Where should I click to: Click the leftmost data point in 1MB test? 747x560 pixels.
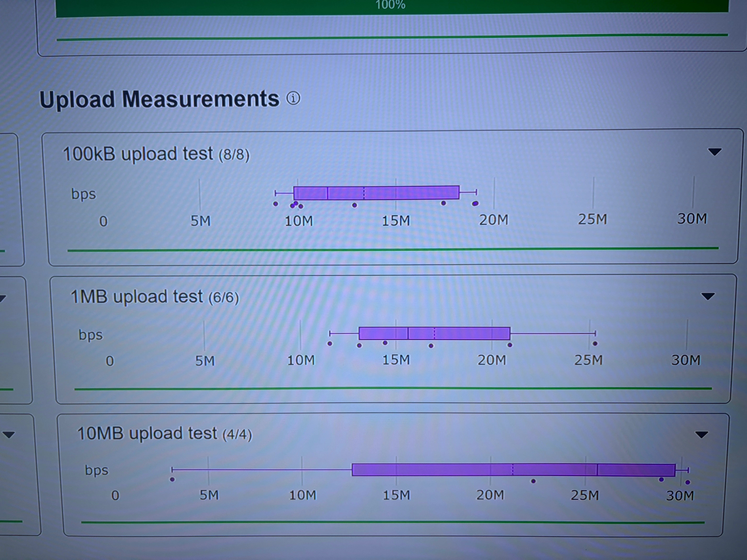[330, 344]
